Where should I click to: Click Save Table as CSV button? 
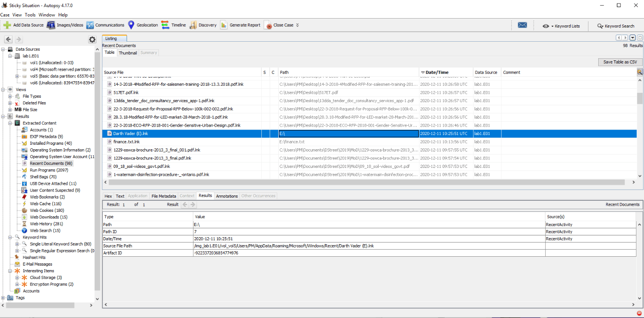tap(620, 62)
